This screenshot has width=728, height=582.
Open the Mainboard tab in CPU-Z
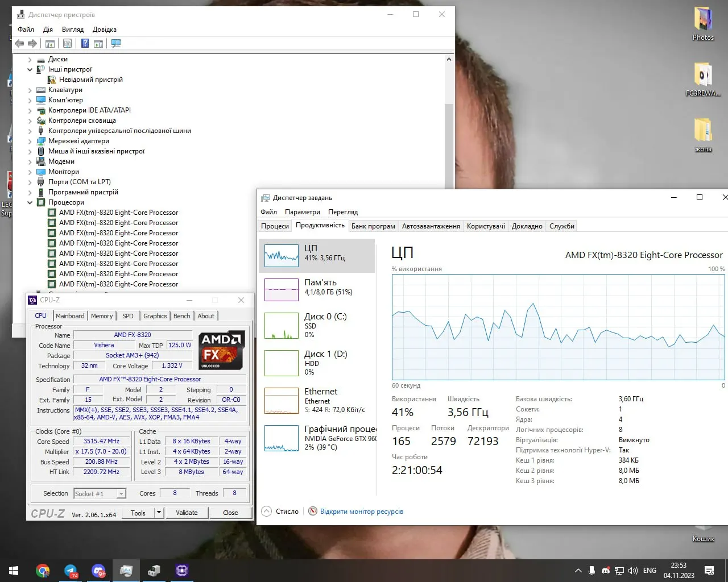click(70, 316)
